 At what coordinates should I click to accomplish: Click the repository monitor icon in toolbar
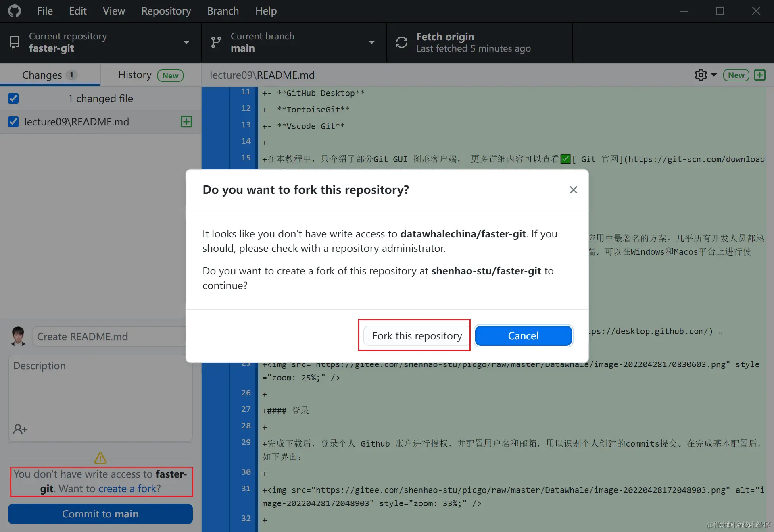[15, 42]
